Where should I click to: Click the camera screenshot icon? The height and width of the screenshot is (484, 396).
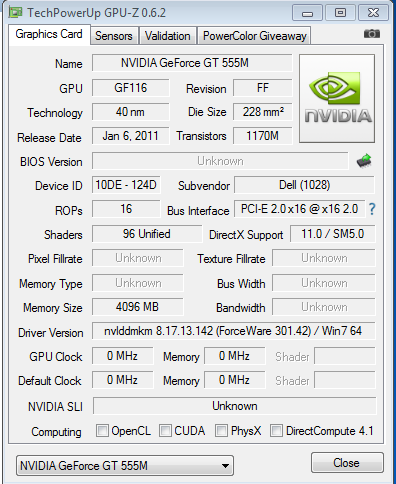pyautogui.click(x=372, y=34)
